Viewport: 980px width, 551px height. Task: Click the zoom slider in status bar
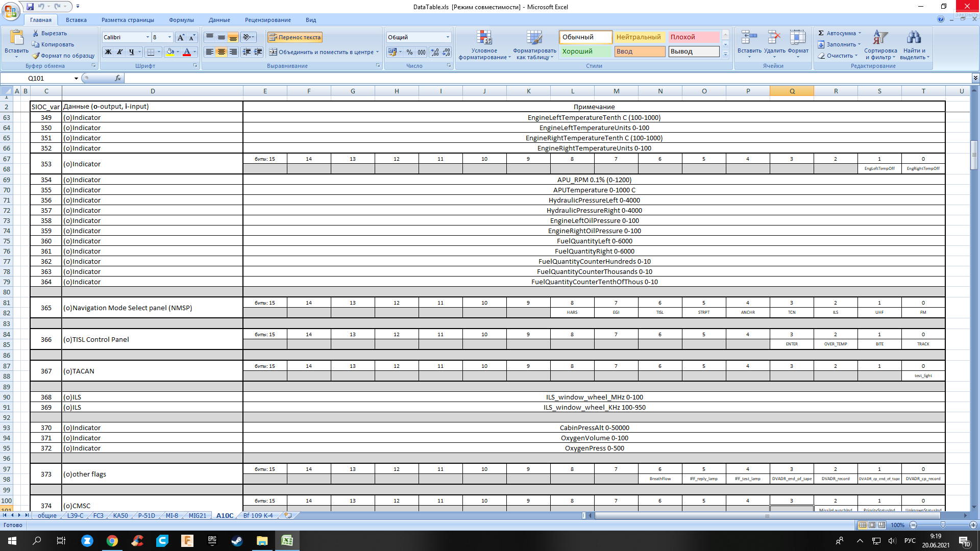[x=943, y=525]
